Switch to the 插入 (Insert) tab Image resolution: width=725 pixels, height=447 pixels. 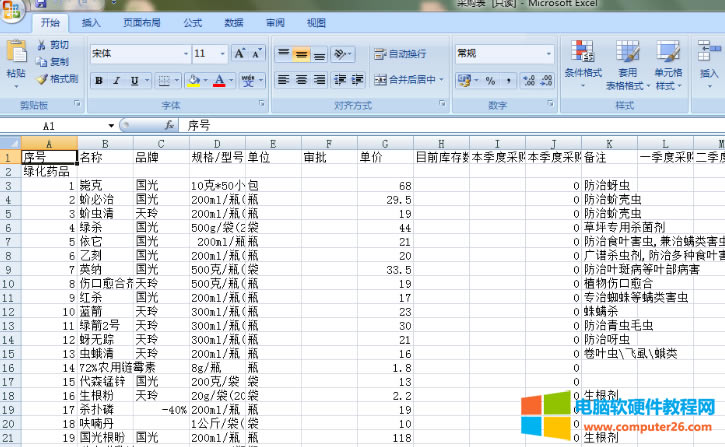91,21
